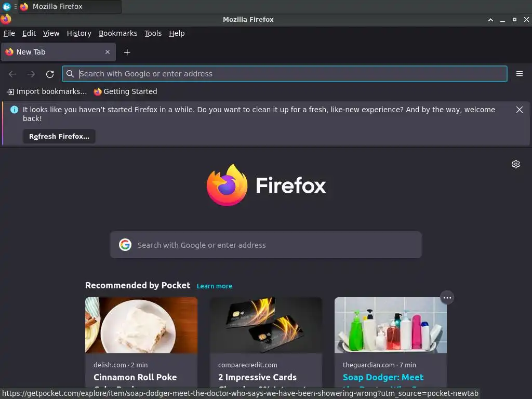Image resolution: width=532 pixels, height=399 pixels.
Task: Click the magnifier icon in address bar
Action: coord(70,74)
